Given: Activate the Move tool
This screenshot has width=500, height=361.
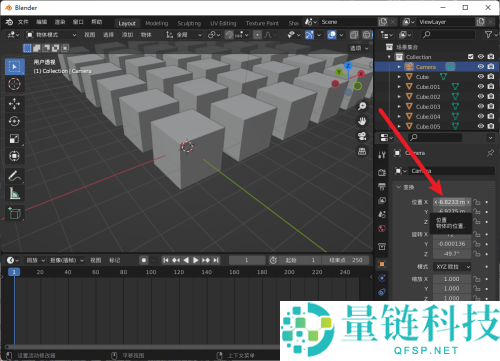Looking at the screenshot, I should (x=14, y=104).
